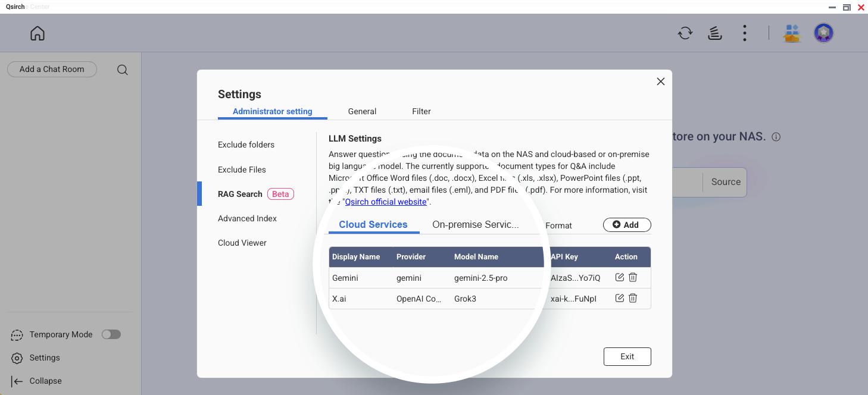
Task: Click the Exit button
Action: 627,356
